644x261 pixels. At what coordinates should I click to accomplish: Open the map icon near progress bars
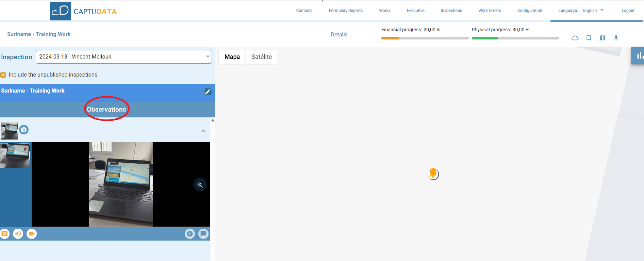click(x=602, y=38)
